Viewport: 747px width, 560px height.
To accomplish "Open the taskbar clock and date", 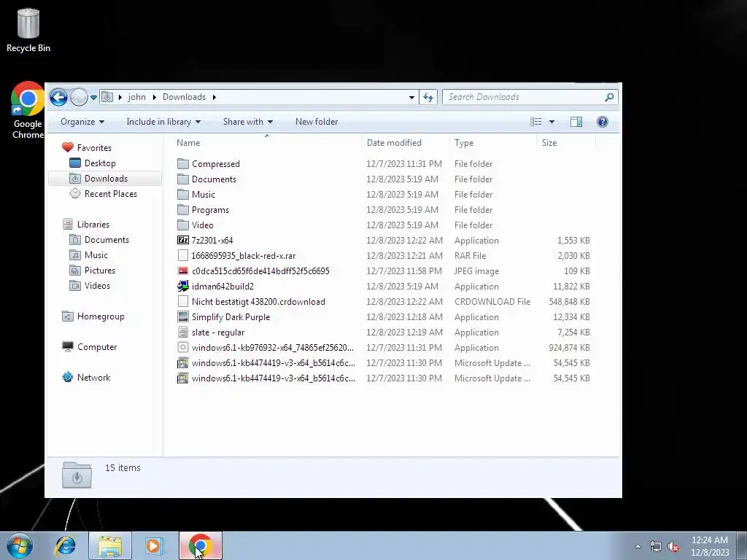I will [710, 546].
